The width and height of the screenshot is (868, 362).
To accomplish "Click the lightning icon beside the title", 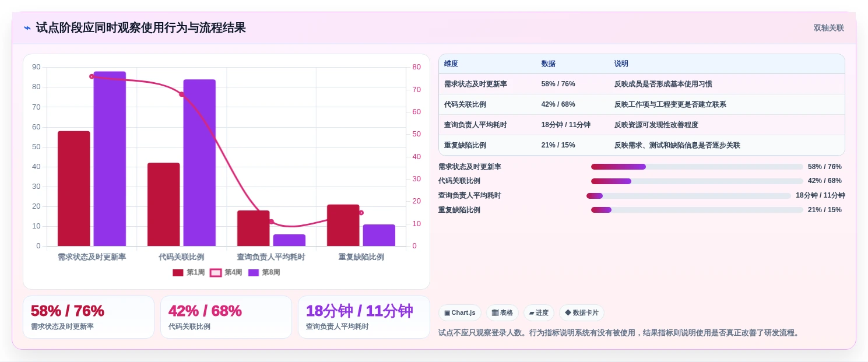I will coord(27,28).
